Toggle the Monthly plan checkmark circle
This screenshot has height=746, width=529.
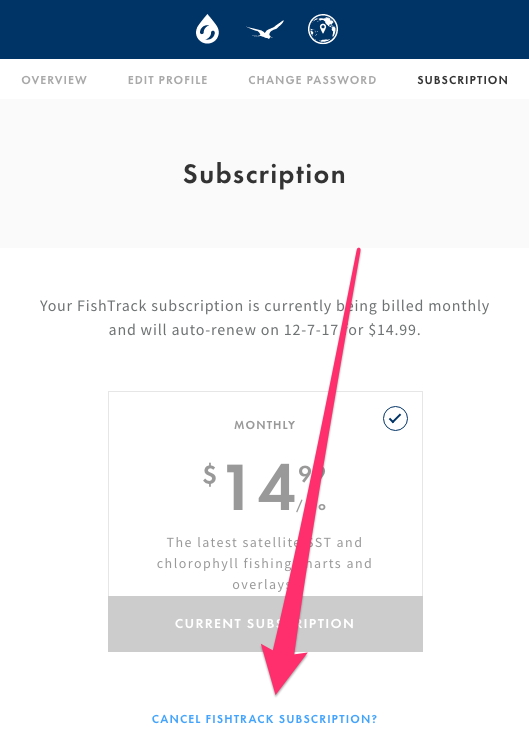coord(395,418)
